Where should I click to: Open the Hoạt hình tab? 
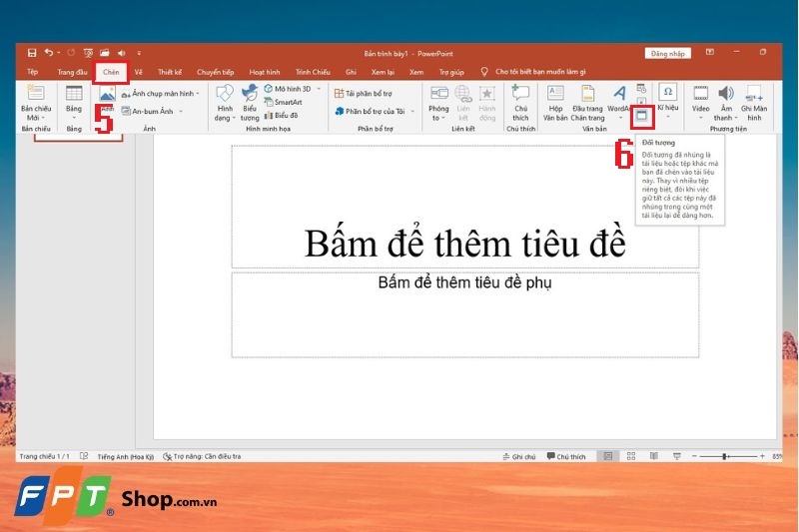coord(264,72)
